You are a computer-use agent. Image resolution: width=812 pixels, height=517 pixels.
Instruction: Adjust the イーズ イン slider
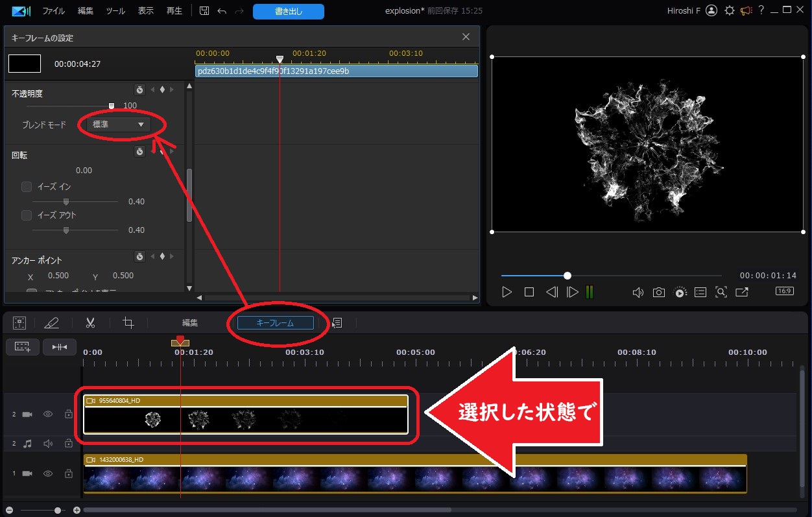(66, 202)
